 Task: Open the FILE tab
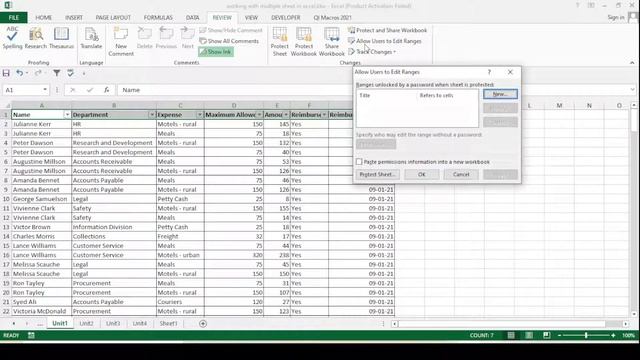click(x=13, y=18)
